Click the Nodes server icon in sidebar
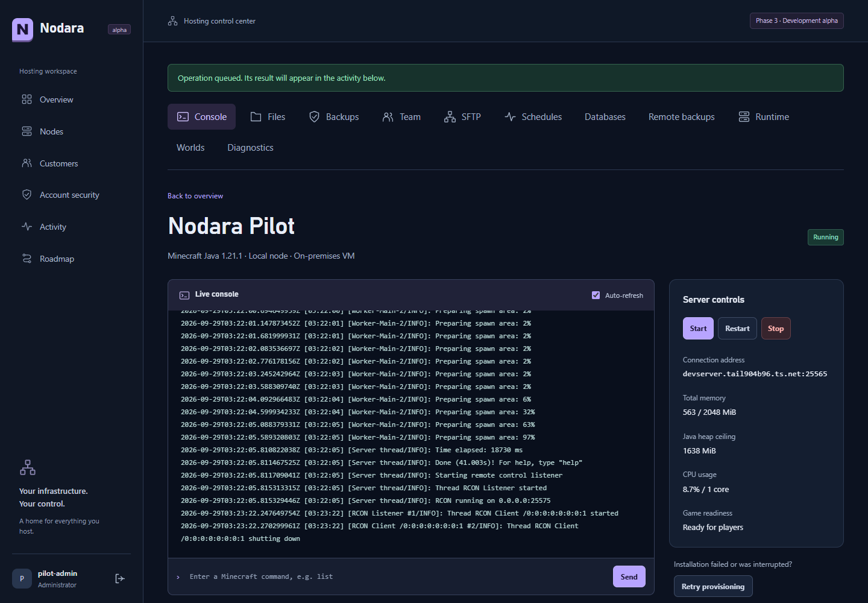Viewport: 868px width, 603px height. [x=27, y=131]
